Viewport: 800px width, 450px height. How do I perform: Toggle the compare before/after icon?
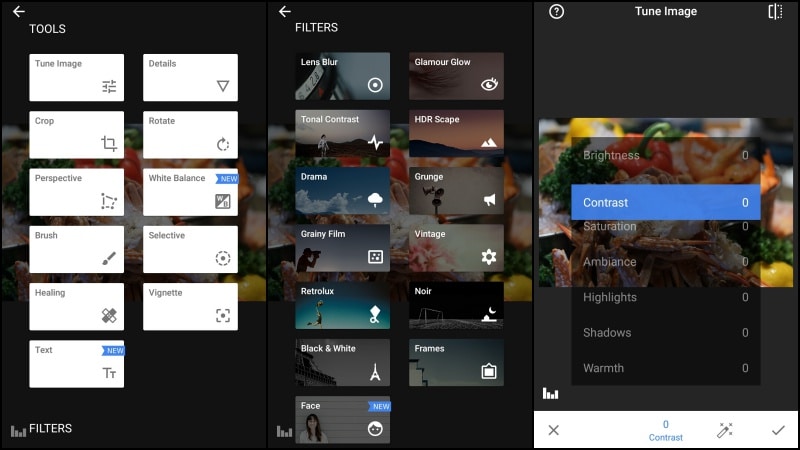[x=775, y=12]
